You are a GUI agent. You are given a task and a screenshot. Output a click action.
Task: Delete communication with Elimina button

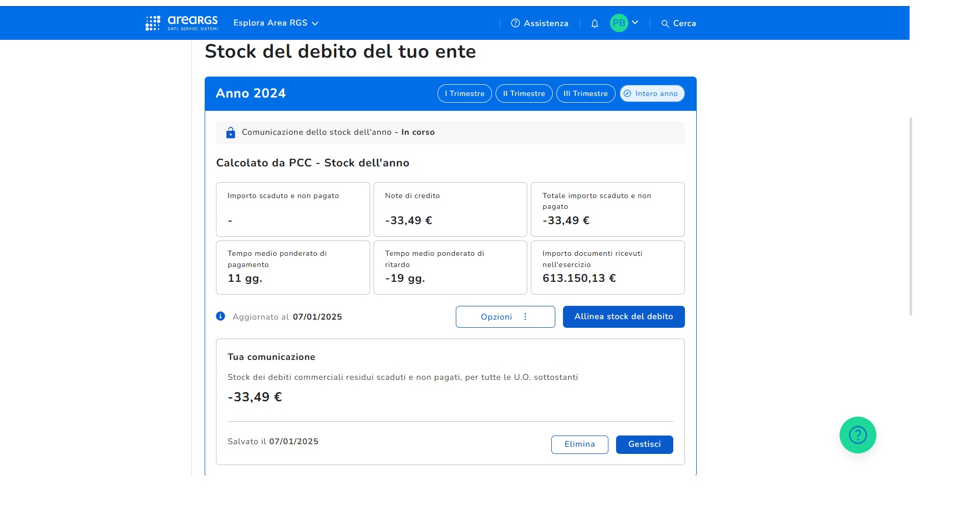pyautogui.click(x=579, y=444)
